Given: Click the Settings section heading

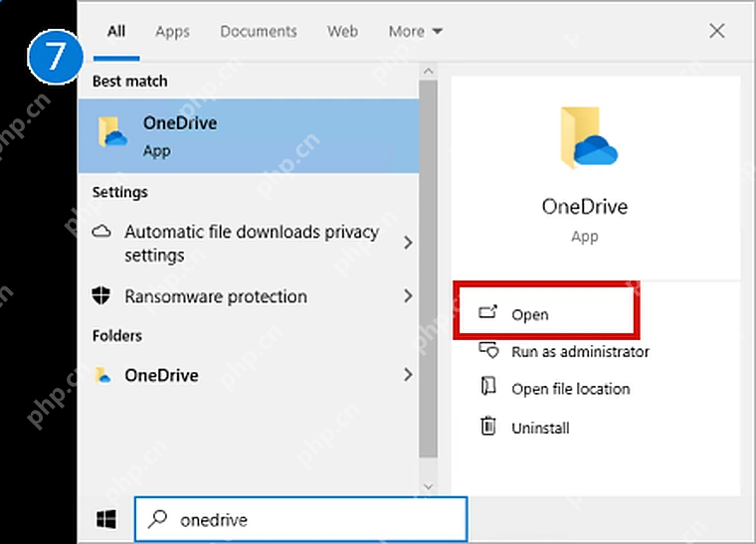Looking at the screenshot, I should click(x=119, y=192).
